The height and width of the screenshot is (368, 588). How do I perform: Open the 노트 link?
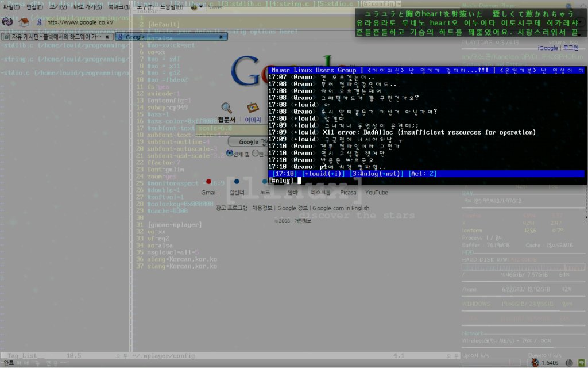click(x=265, y=193)
